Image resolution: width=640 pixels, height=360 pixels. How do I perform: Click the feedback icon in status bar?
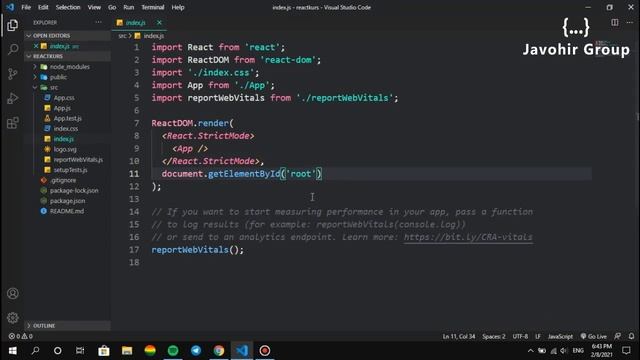(618, 336)
